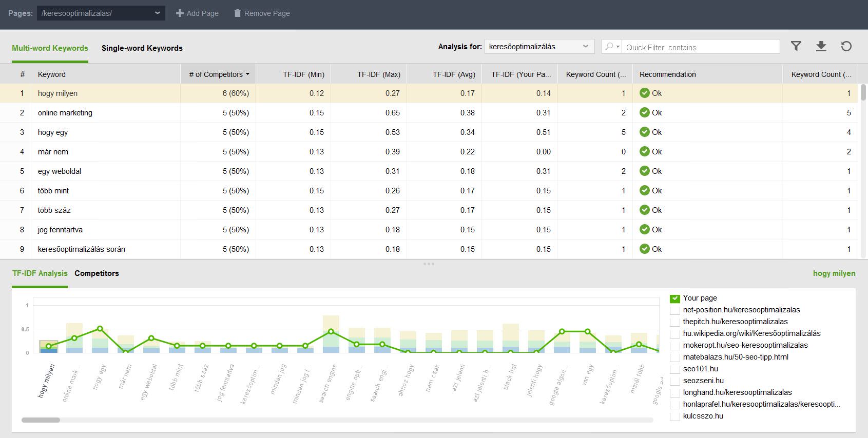Viewport: 868px width, 438px height.
Task: Select the 'jog fenntartva' keyword row
Action: tap(429, 230)
